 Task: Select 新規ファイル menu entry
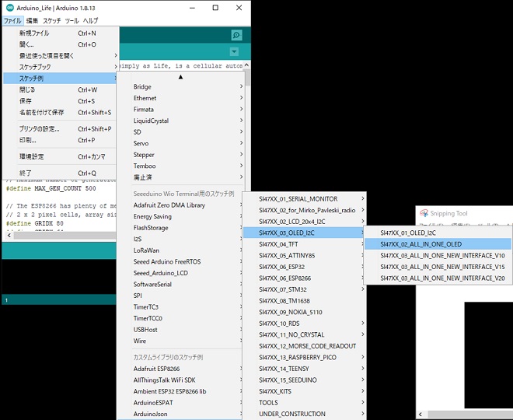[x=60, y=33]
